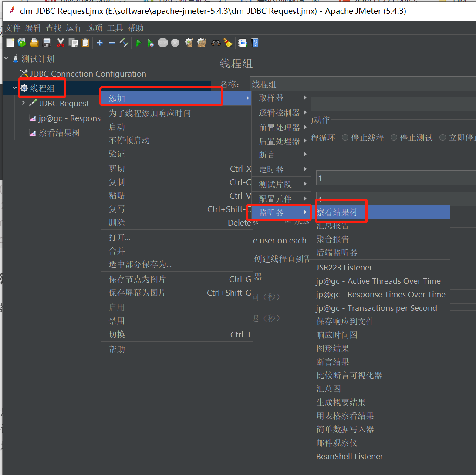
Task: Open the 取样器 submenu
Action: tap(281, 98)
